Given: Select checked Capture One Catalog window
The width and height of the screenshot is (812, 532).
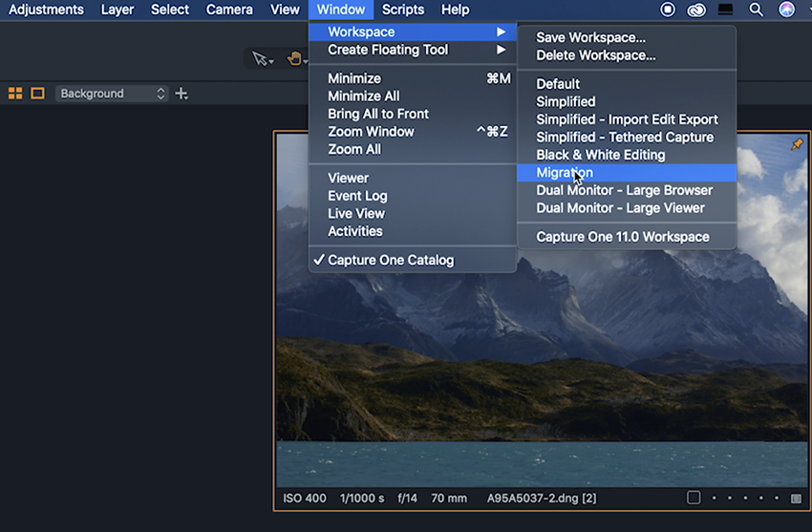Looking at the screenshot, I should (x=413, y=260).
